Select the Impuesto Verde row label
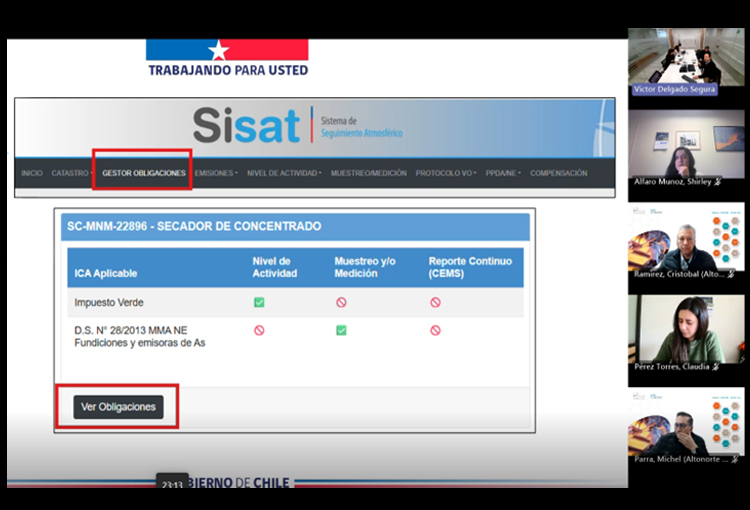 point(109,302)
